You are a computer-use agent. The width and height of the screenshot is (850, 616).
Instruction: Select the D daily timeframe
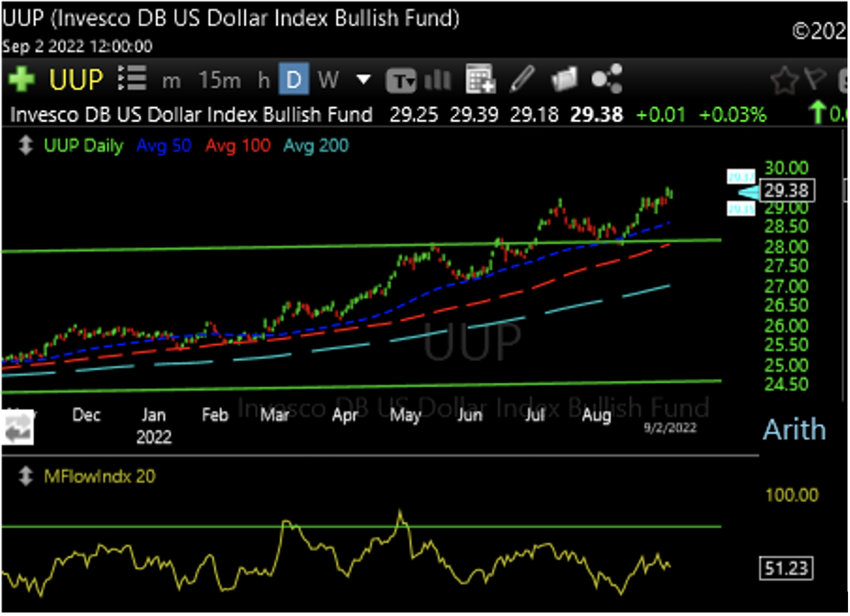[294, 79]
